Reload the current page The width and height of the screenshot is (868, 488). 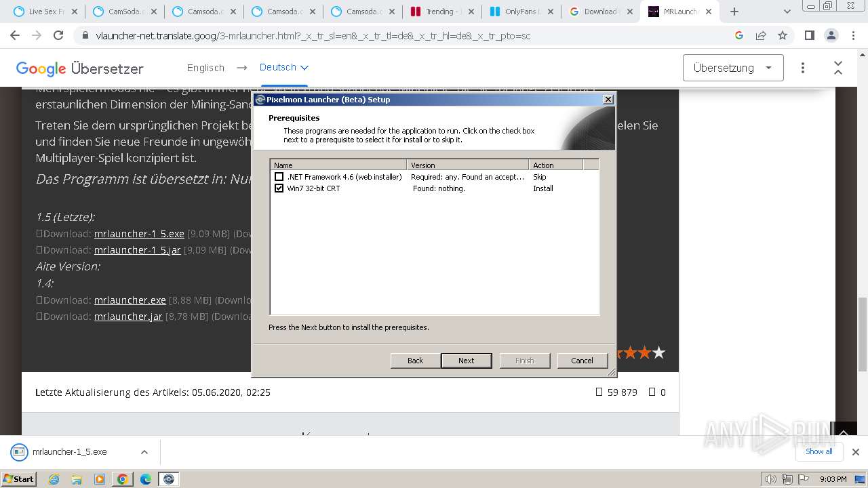click(58, 36)
